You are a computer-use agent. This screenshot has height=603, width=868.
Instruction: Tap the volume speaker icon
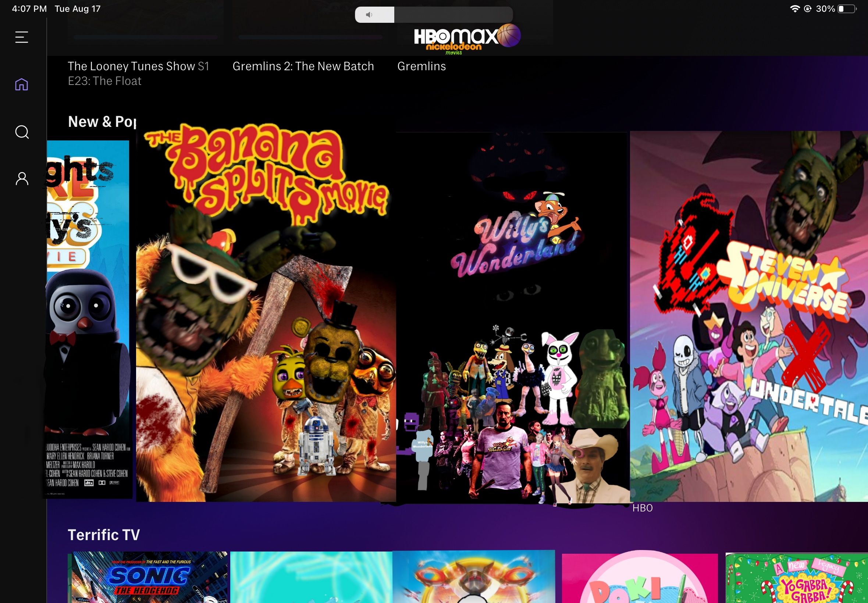click(369, 15)
